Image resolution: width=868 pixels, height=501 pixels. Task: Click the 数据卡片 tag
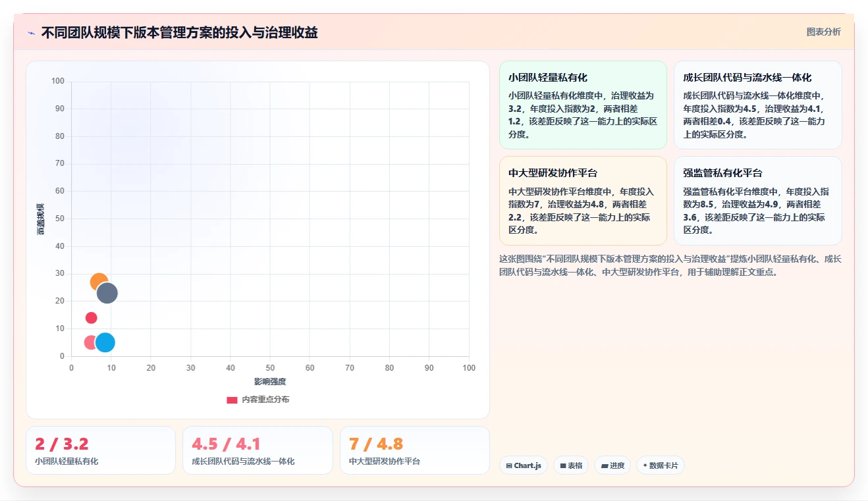coord(661,465)
